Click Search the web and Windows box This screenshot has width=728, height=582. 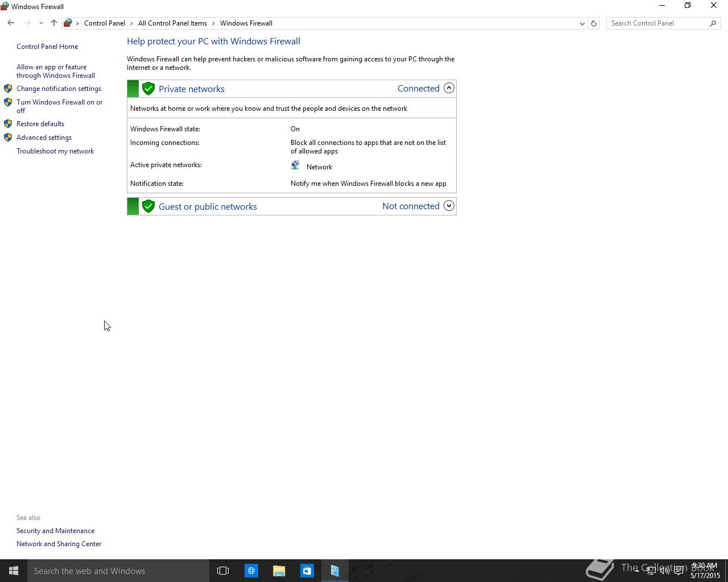click(x=118, y=571)
